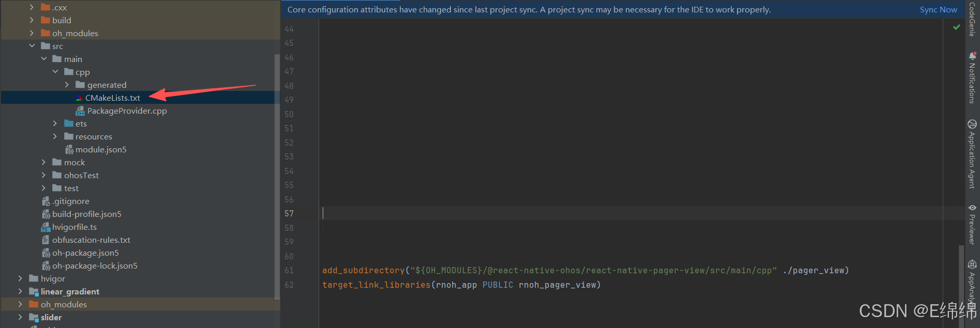The width and height of the screenshot is (980, 328).
Task: Open hvigorfile.ts file
Action: [x=74, y=227]
